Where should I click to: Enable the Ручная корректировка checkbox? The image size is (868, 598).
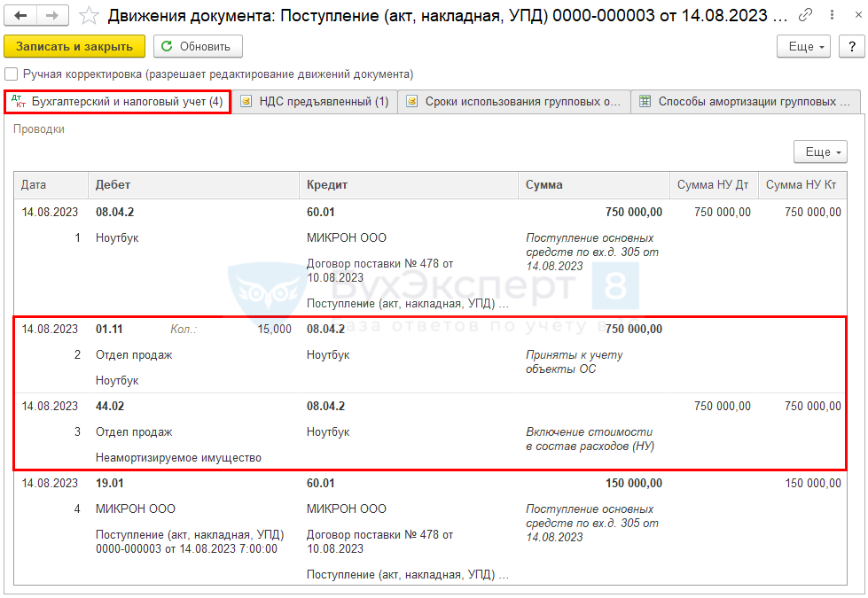pos(11,74)
